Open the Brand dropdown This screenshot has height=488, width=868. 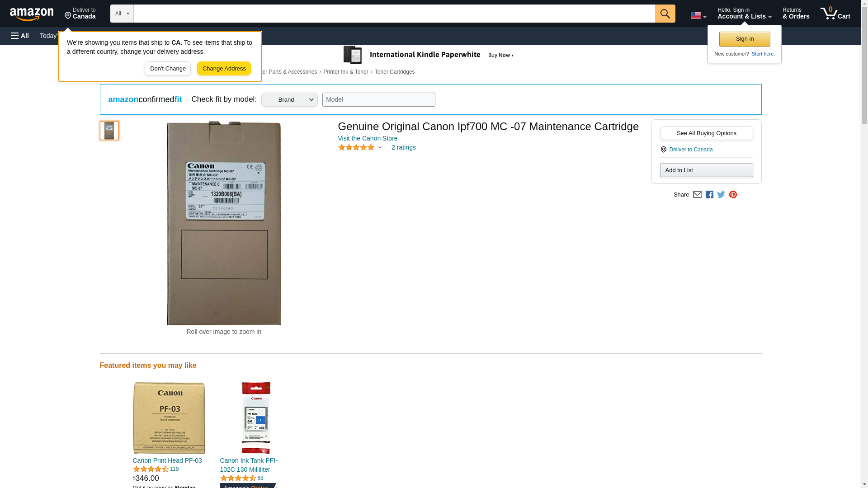(289, 100)
